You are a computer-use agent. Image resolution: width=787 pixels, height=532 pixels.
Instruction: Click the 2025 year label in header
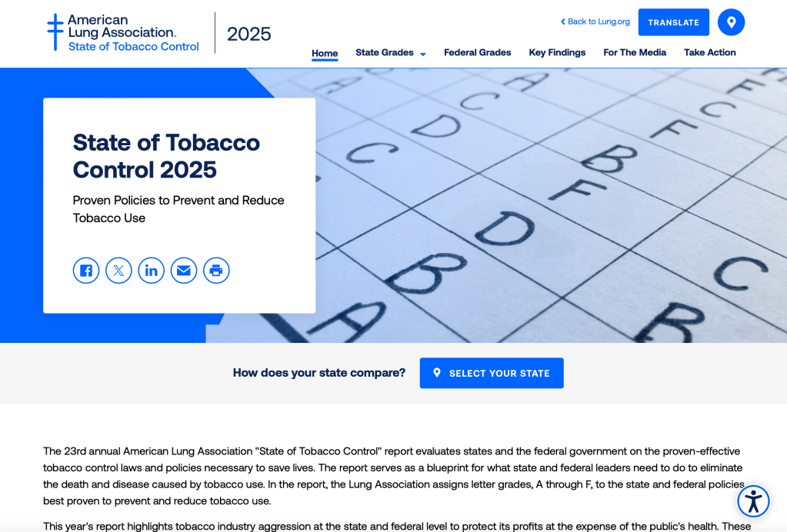pos(248,34)
